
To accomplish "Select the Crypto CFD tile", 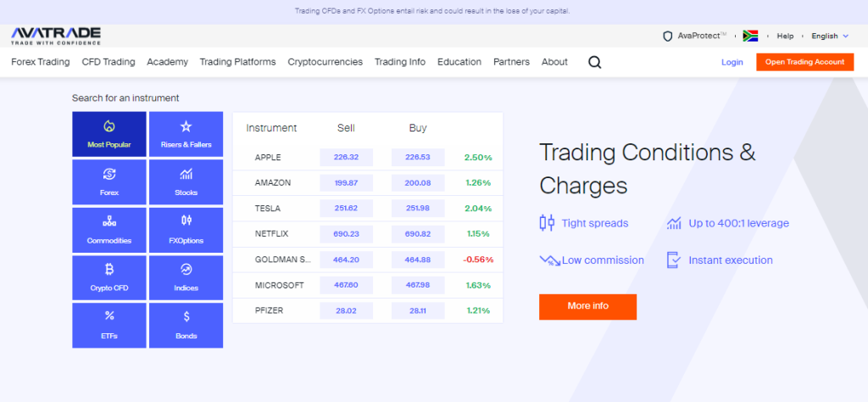I will tap(109, 278).
